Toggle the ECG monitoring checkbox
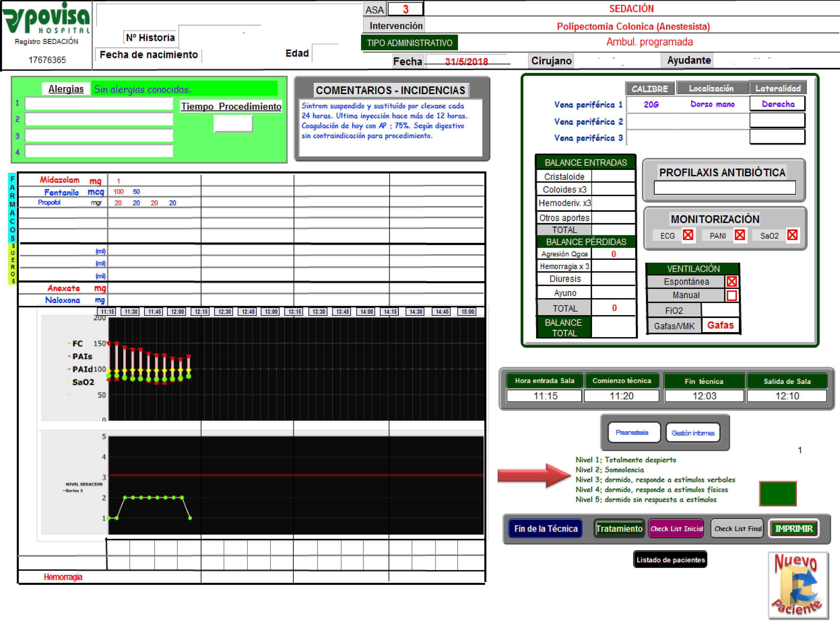Image resolution: width=840 pixels, height=621 pixels. click(688, 235)
